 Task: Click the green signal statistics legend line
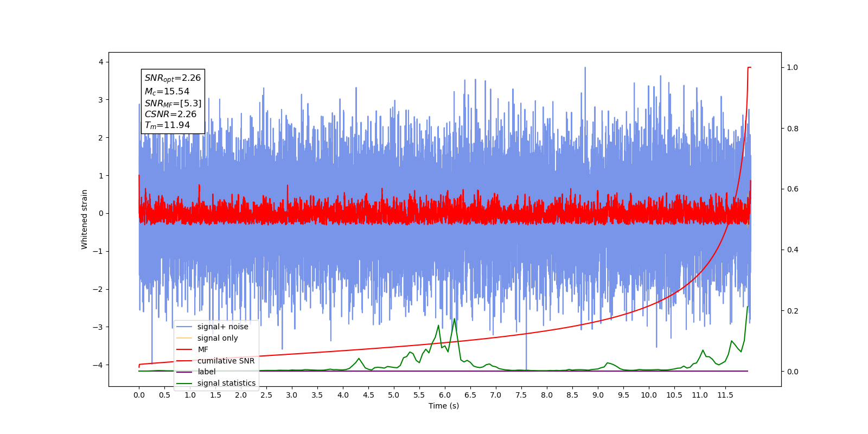[x=184, y=383]
